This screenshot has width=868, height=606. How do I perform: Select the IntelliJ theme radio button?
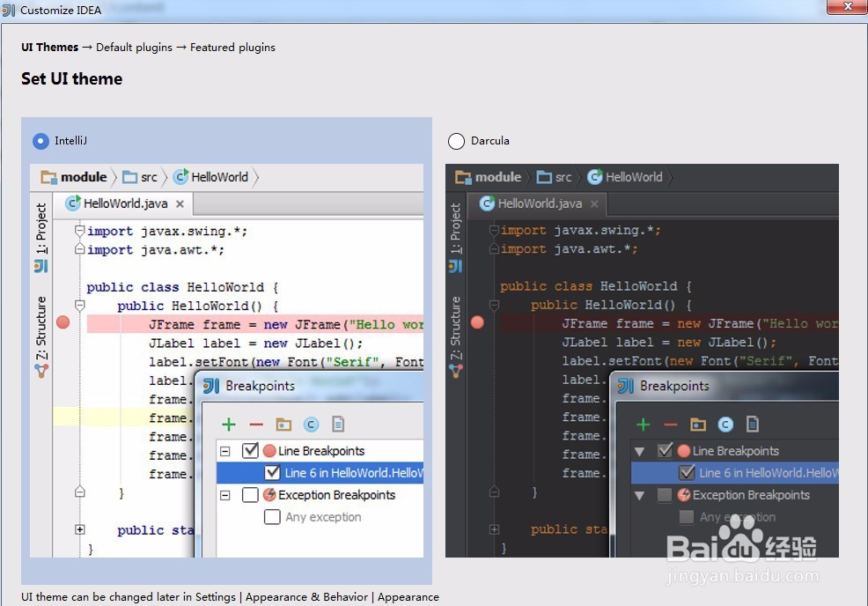(x=40, y=141)
